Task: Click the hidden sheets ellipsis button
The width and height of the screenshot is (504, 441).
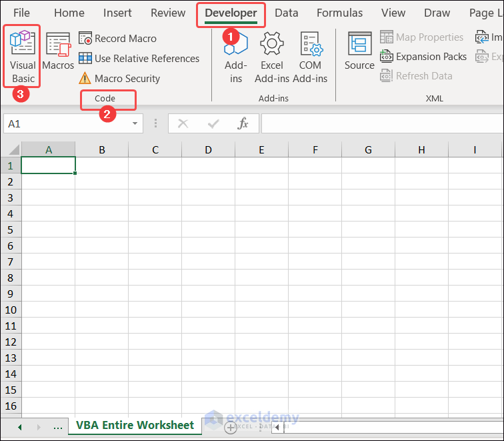Action: pyautogui.click(x=58, y=428)
